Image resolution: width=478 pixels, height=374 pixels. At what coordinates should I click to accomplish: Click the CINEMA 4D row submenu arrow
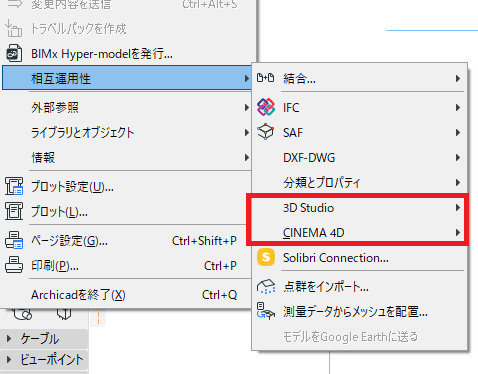tap(458, 232)
